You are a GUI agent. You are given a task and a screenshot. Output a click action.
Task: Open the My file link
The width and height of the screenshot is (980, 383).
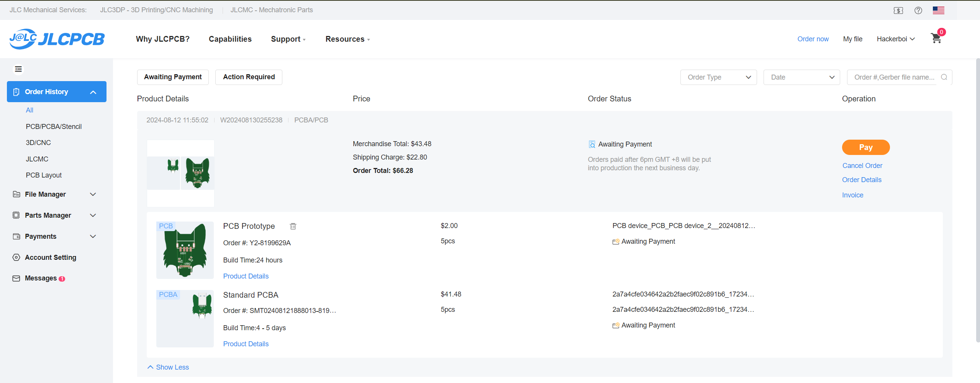(x=853, y=39)
